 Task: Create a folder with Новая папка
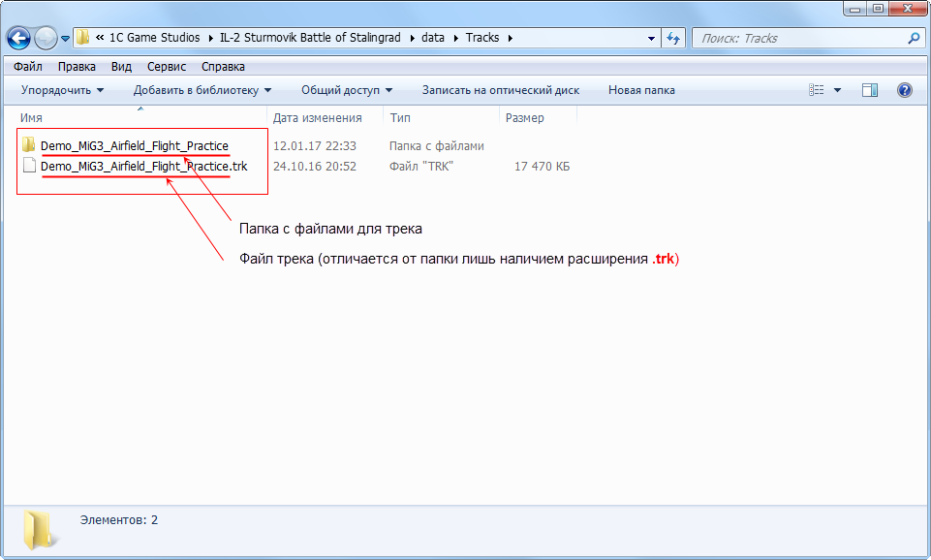(641, 90)
